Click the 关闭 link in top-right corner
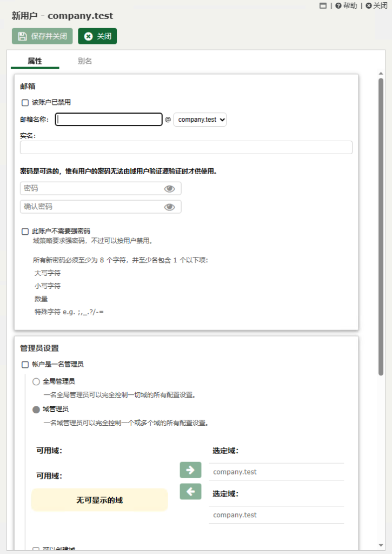The height and width of the screenshot is (554, 392). tap(376, 6)
